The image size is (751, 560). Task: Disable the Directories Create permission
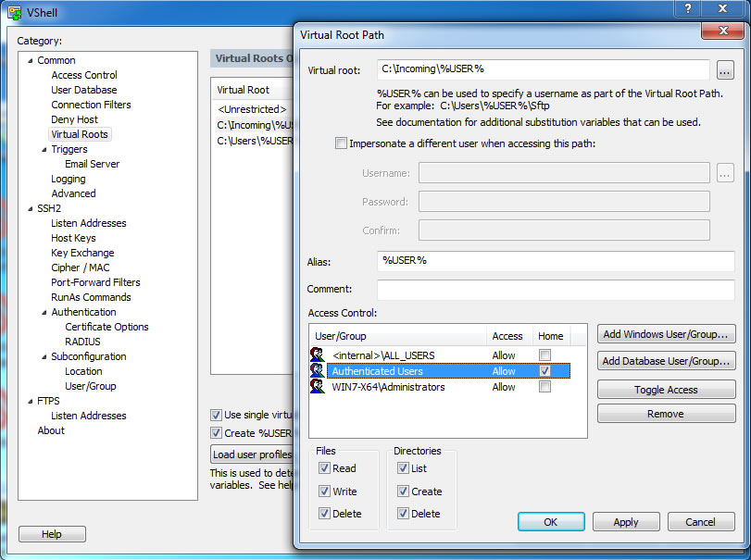coord(403,492)
